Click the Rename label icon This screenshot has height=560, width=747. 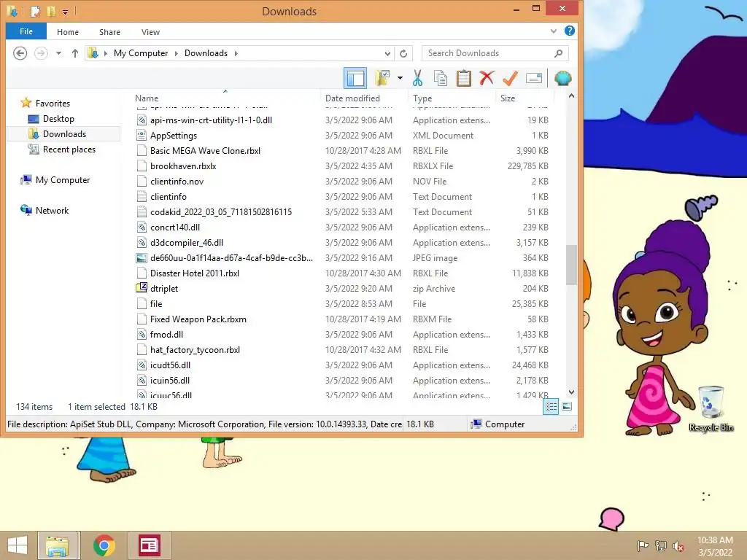pos(533,78)
